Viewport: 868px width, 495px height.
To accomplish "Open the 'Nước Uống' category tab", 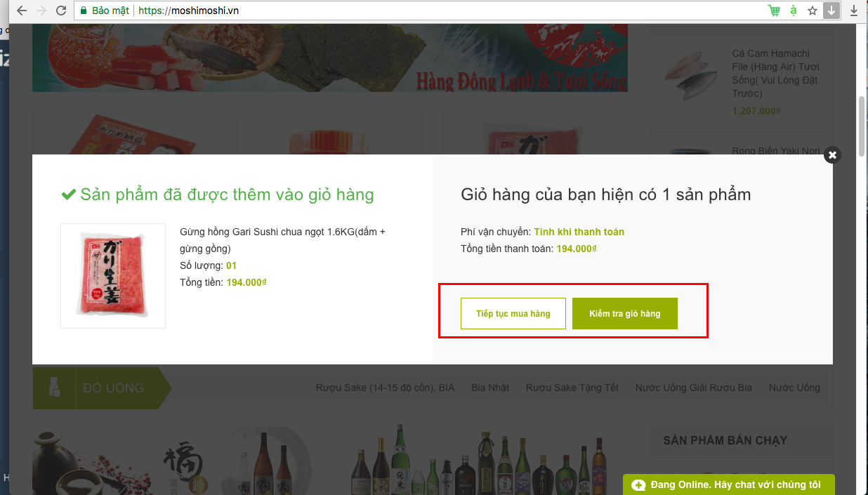I will (x=794, y=388).
